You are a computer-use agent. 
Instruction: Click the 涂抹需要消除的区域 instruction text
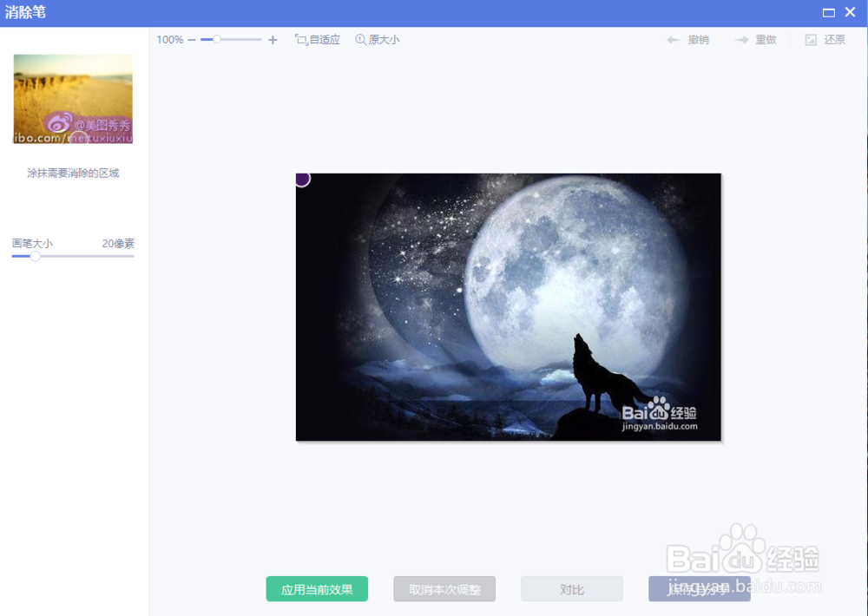[x=72, y=173]
